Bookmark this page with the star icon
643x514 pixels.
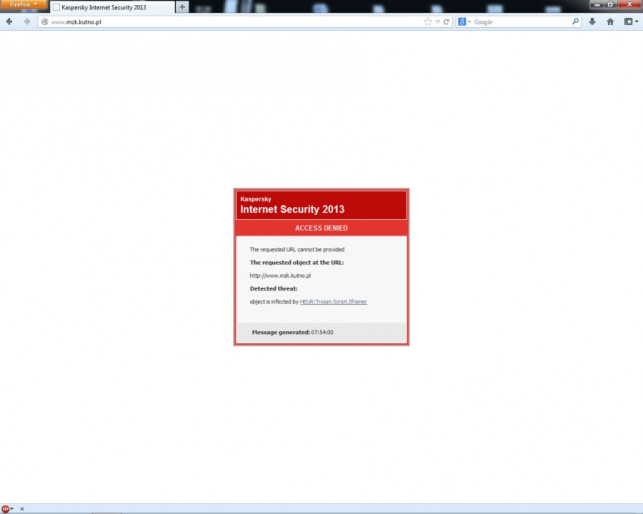click(428, 22)
